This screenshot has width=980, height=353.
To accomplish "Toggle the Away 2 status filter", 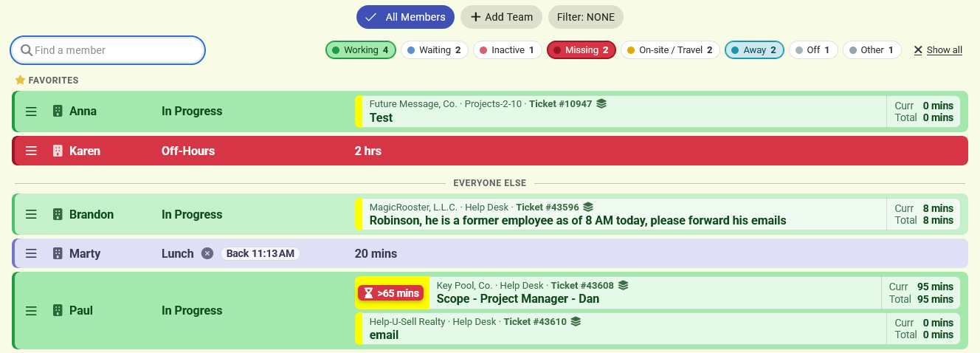I will coord(754,50).
